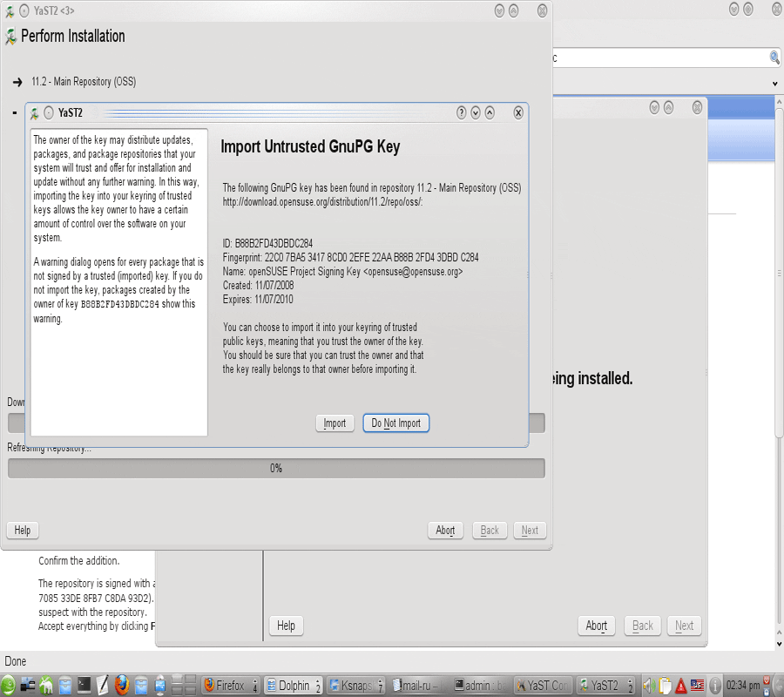
Task: Open the volume mixer tray icon
Action: pos(649,686)
